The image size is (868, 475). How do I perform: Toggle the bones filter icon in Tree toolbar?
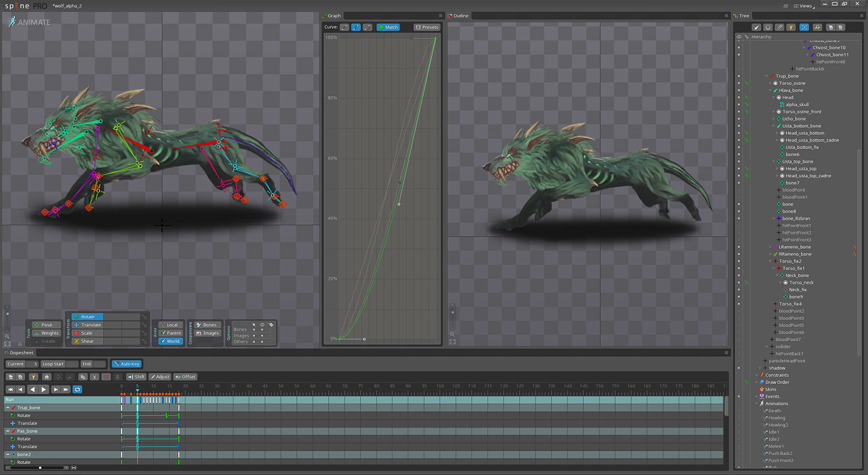[x=756, y=27]
